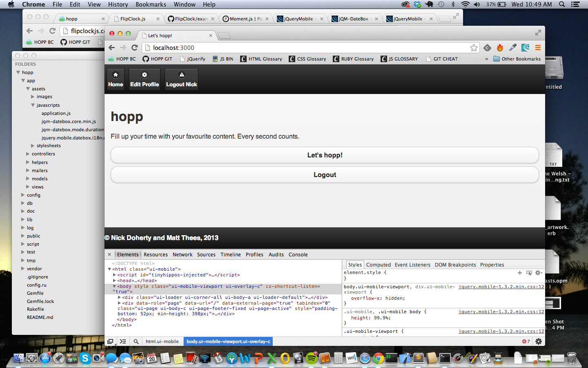The width and height of the screenshot is (588, 368).
Task: Enter fullscreen on the Let's hopp! window
Action: point(538,33)
